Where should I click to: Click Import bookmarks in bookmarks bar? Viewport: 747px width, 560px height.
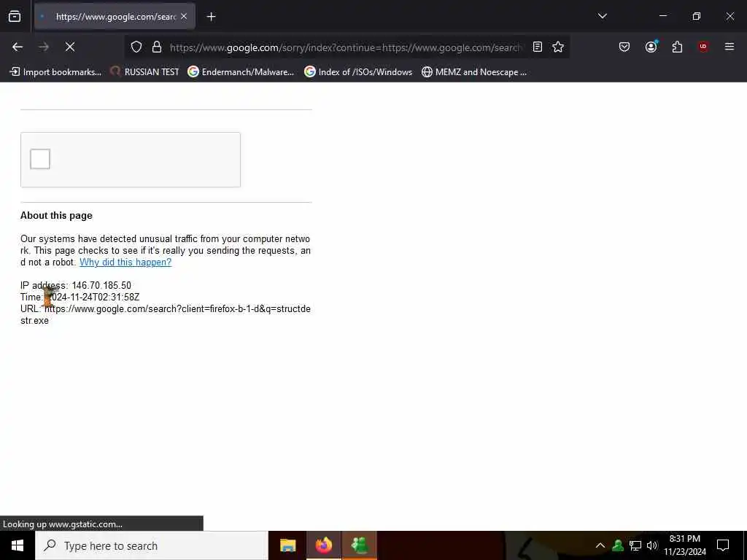tap(55, 72)
